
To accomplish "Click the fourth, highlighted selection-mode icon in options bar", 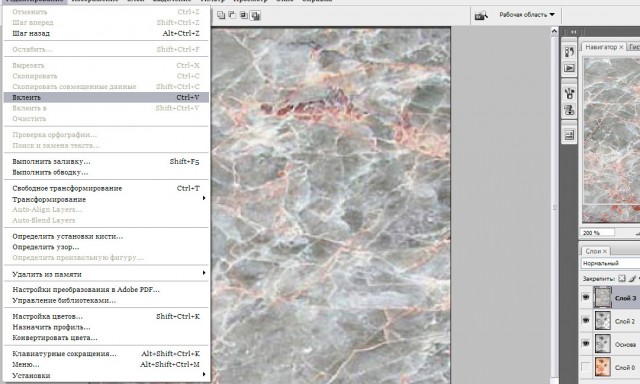I will pyautogui.click(x=256, y=16).
